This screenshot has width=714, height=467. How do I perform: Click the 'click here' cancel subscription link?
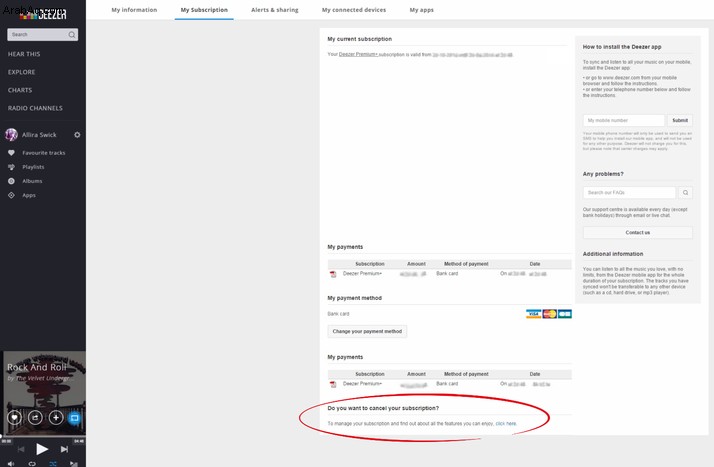(x=506, y=423)
